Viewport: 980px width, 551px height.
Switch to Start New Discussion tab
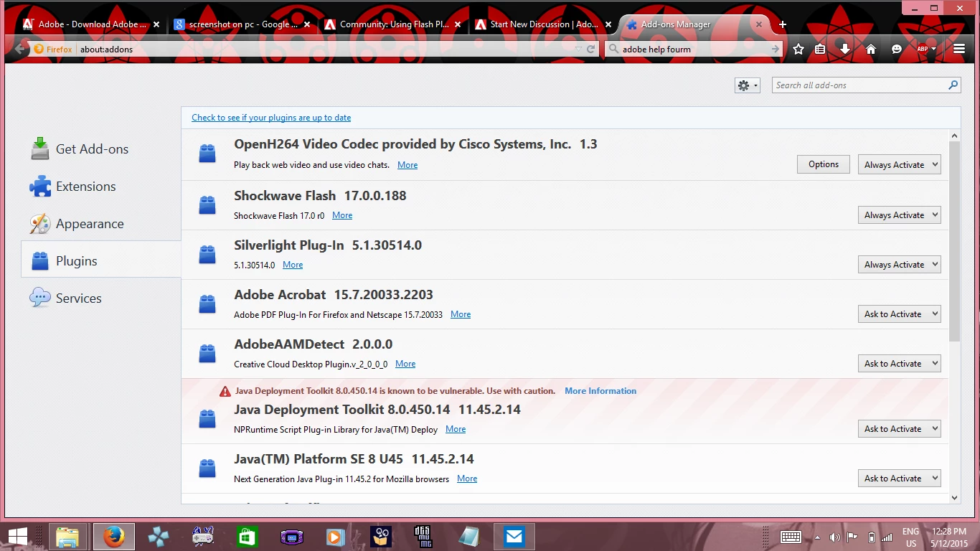(543, 24)
